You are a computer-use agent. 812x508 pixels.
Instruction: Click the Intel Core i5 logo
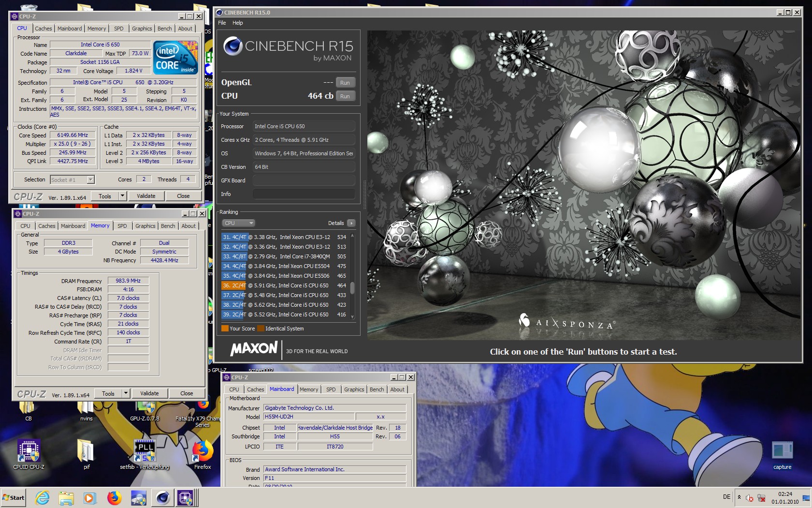(x=175, y=57)
